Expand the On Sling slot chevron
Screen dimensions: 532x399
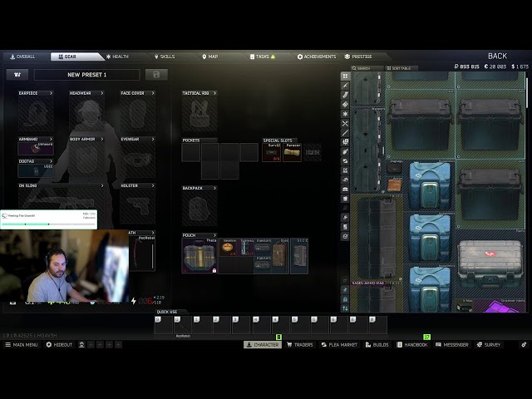(102, 185)
